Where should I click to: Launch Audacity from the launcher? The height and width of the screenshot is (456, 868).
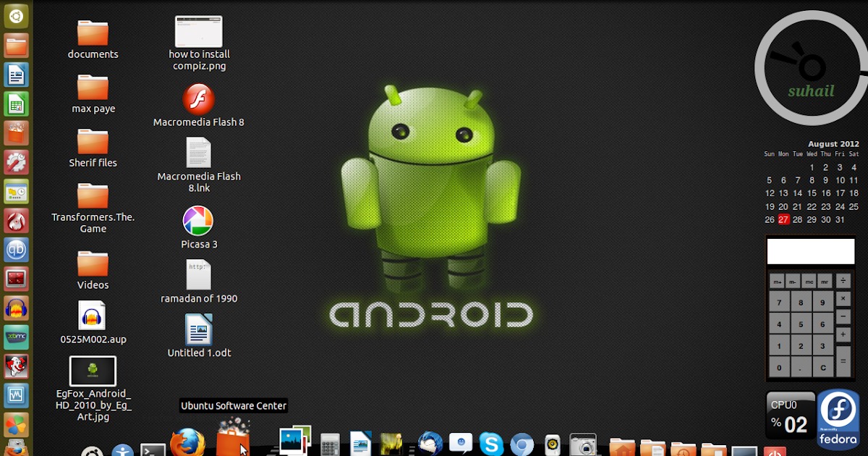17,308
